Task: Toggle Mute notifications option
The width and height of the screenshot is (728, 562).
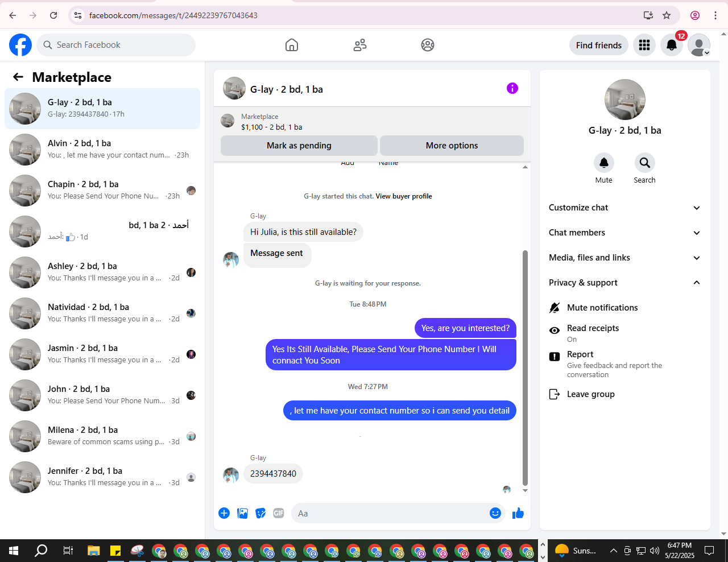Action: [624, 308]
